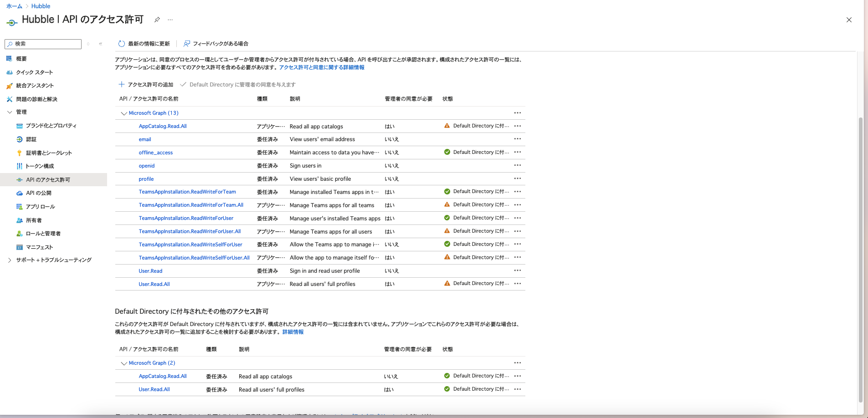Open アクセス許可と同意に関する詳細情報 link

322,67
